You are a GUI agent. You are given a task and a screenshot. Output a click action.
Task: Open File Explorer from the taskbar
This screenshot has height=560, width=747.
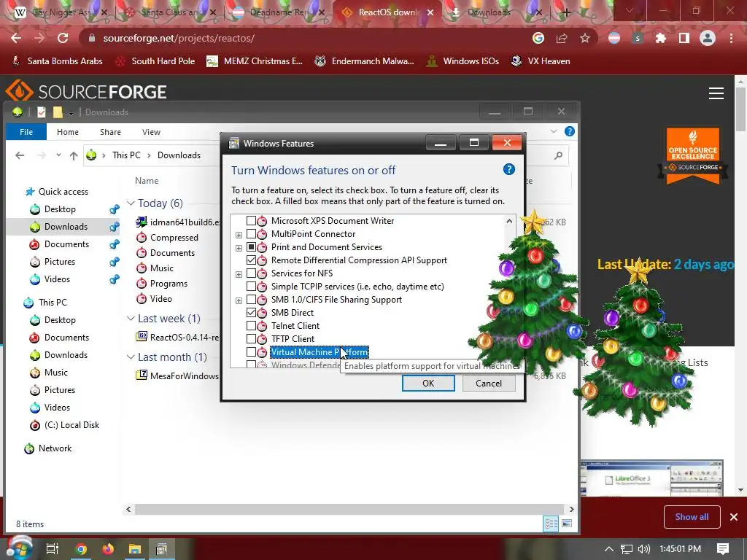[x=135, y=549]
